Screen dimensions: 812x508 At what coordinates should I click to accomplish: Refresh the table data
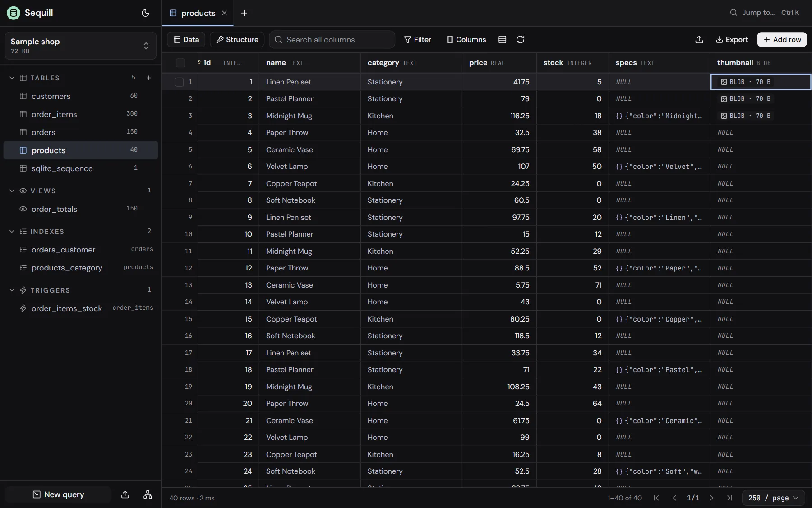[x=520, y=40]
